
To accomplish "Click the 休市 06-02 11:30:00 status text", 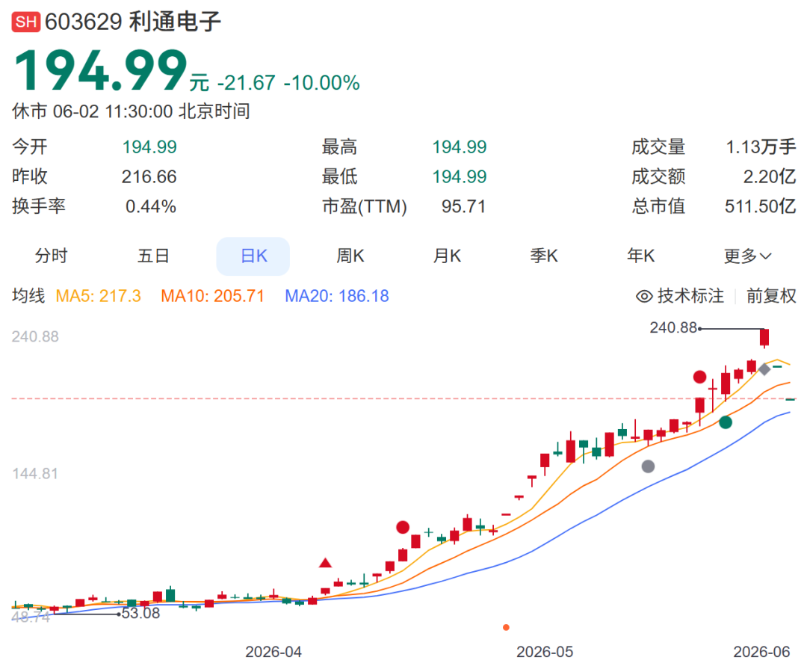I will coord(132,111).
